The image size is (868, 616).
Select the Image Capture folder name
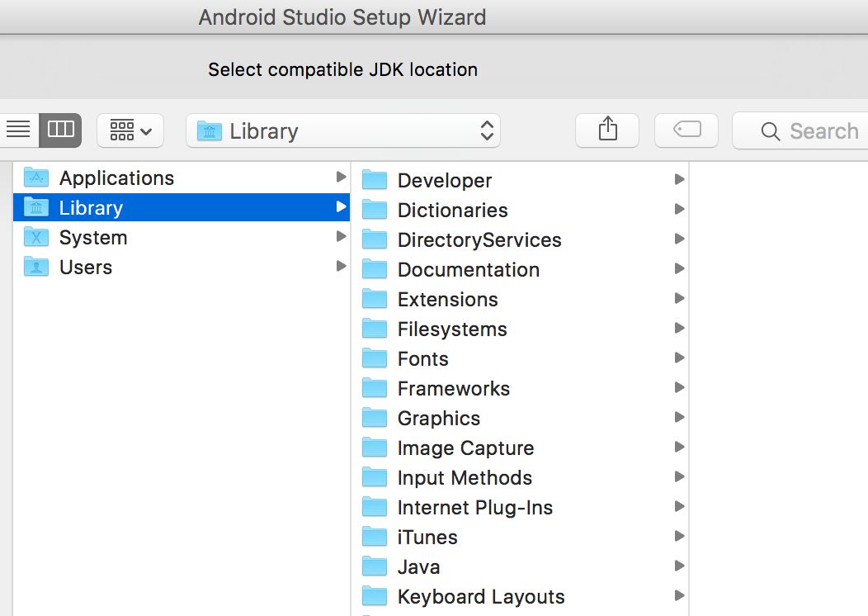pos(465,448)
